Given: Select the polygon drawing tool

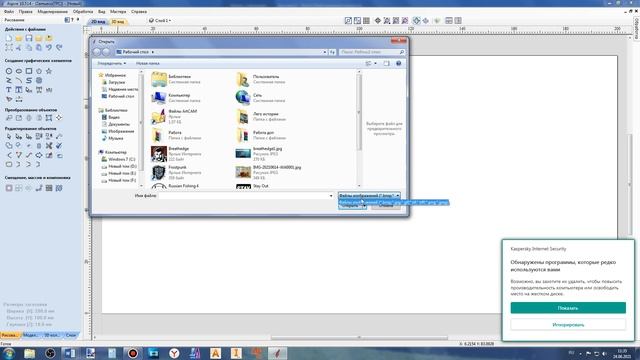Looking at the screenshot, I should 39,71.
